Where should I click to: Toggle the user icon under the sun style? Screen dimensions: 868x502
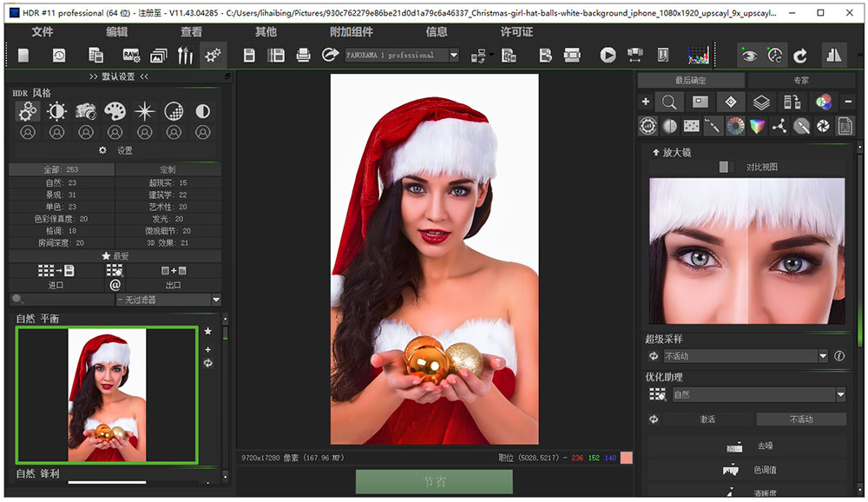[x=56, y=132]
